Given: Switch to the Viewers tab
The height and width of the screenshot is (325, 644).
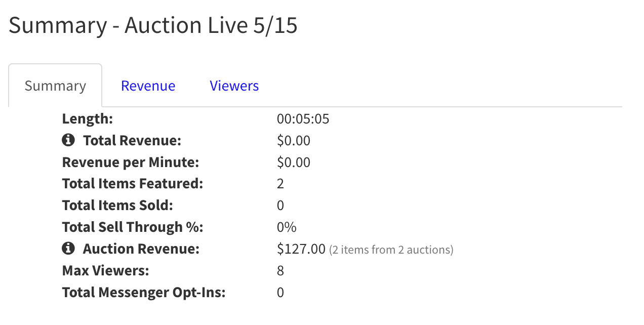Looking at the screenshot, I should click(x=234, y=86).
